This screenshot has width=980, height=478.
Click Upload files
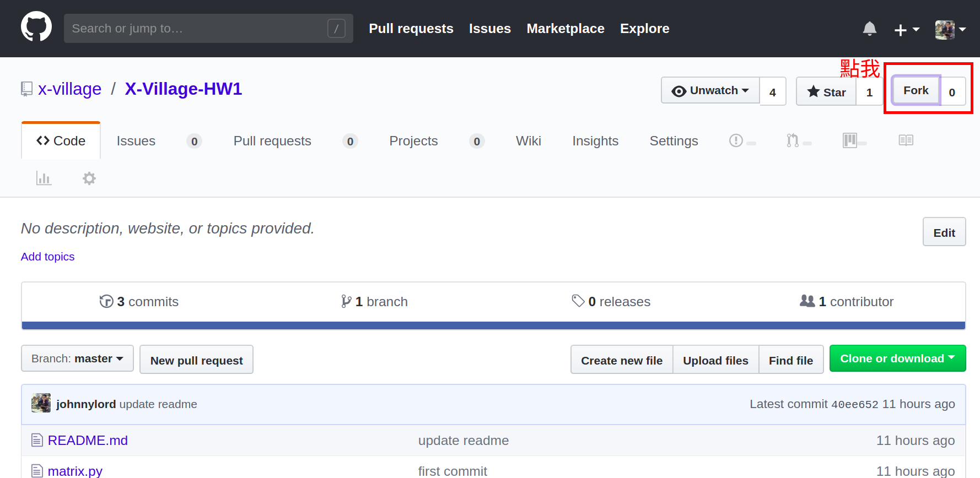pyautogui.click(x=715, y=360)
